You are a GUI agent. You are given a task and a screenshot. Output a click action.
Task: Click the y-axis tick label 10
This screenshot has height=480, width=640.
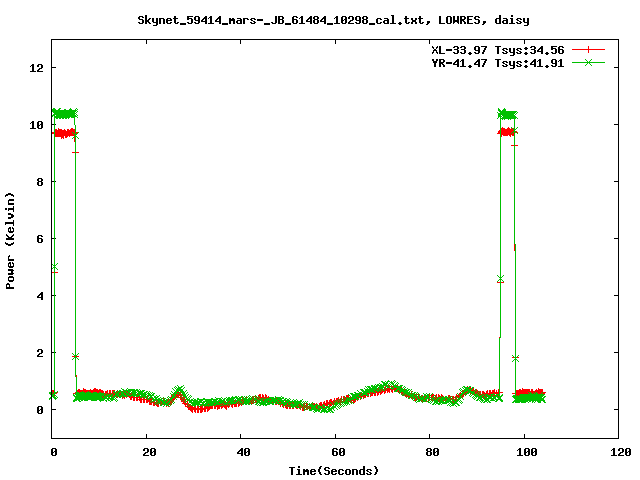click(36, 125)
